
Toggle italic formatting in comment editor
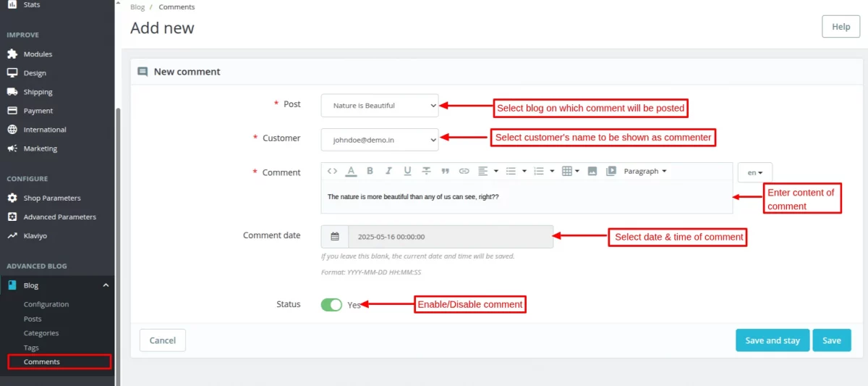click(x=388, y=172)
